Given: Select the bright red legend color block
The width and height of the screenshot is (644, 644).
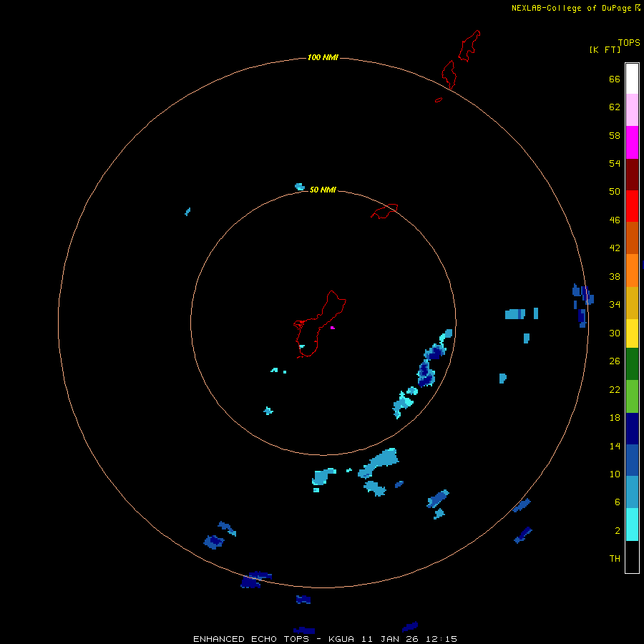Looking at the screenshot, I should point(632,206).
